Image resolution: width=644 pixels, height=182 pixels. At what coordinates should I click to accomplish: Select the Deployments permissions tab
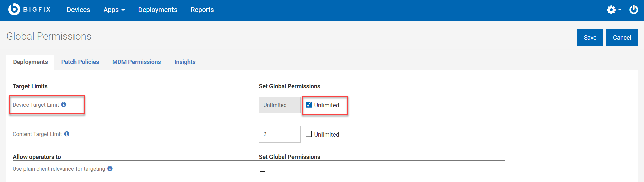tap(31, 62)
